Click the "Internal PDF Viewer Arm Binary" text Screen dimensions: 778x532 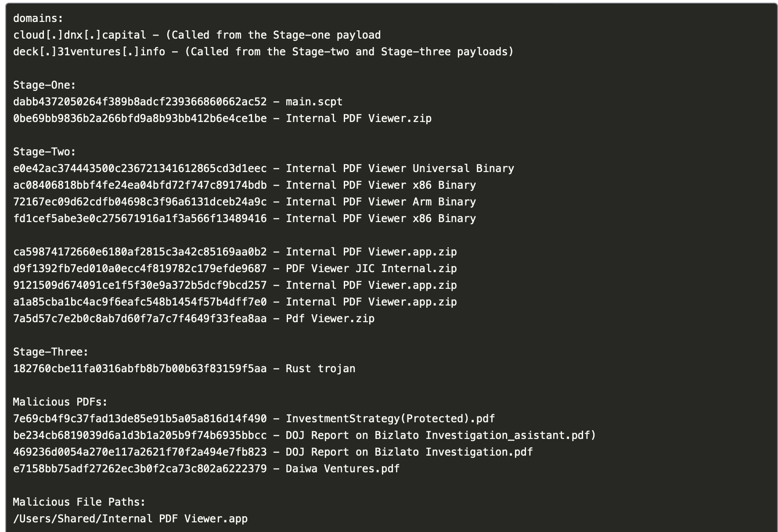point(381,202)
